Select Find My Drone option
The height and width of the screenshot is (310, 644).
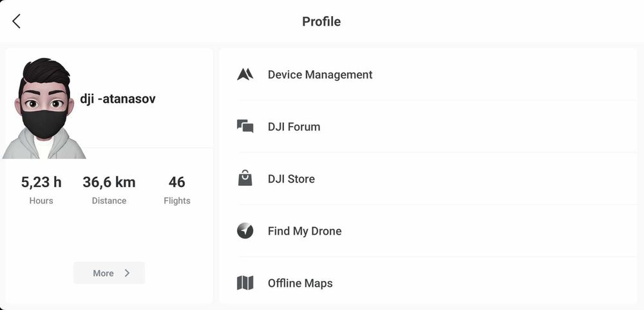[305, 231]
